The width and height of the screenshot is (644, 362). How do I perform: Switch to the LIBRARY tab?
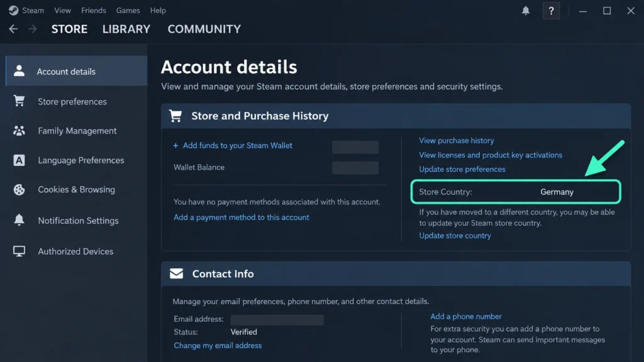click(126, 29)
